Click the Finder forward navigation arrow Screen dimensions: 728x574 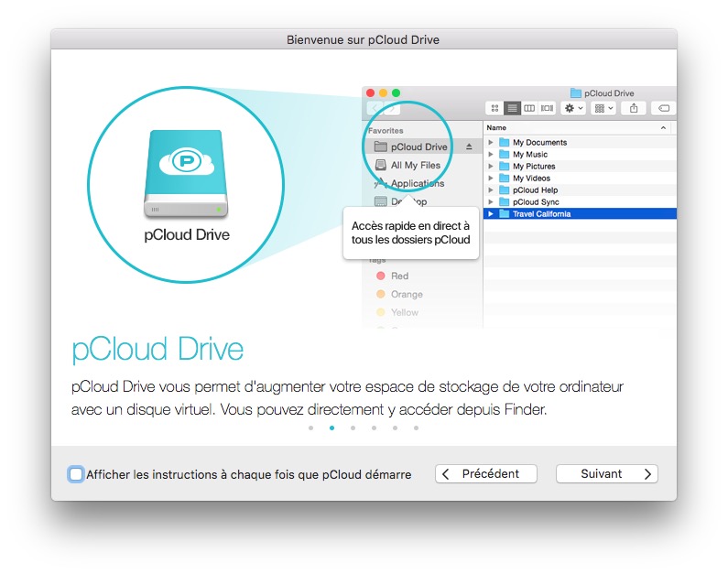click(x=391, y=109)
